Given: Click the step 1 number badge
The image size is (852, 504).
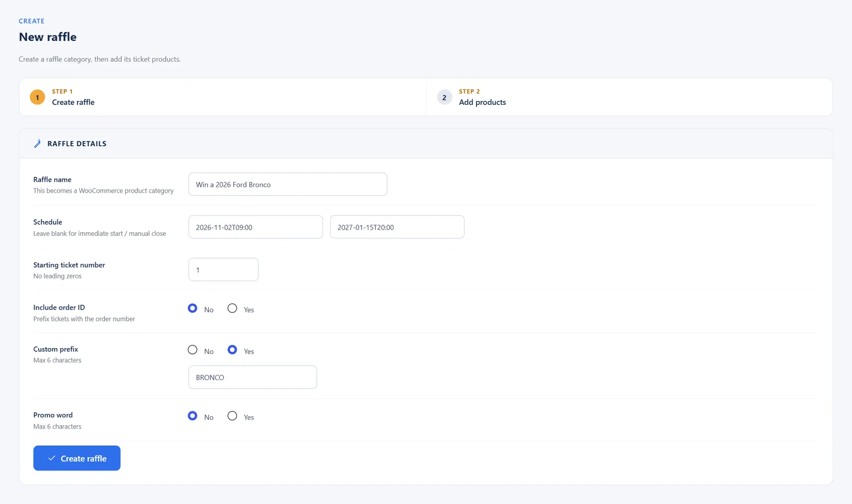Looking at the screenshot, I should click(x=37, y=97).
